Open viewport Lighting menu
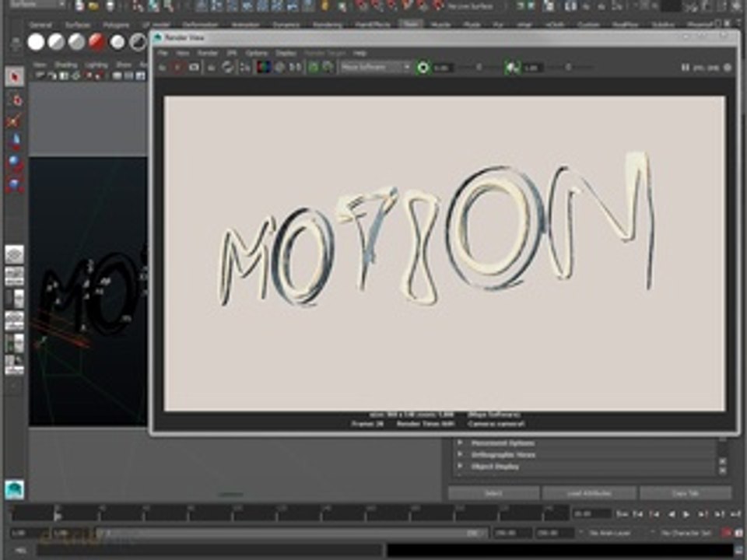The image size is (747, 560). pyautogui.click(x=96, y=65)
